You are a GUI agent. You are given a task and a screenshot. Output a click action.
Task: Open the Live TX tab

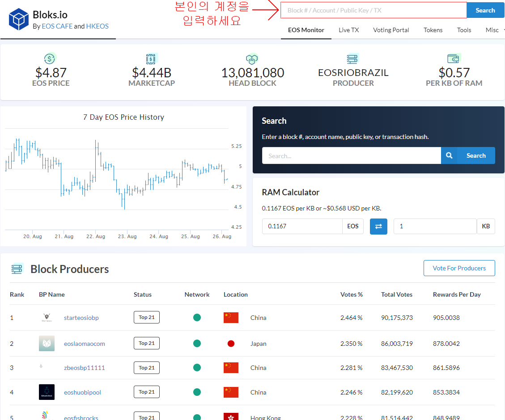point(349,30)
